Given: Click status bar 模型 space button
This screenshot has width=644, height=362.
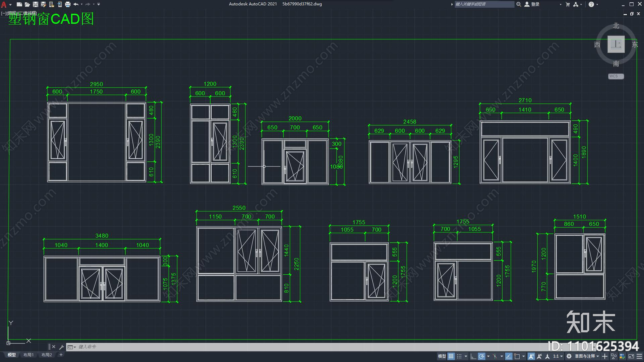Looking at the screenshot, I should [x=442, y=356].
